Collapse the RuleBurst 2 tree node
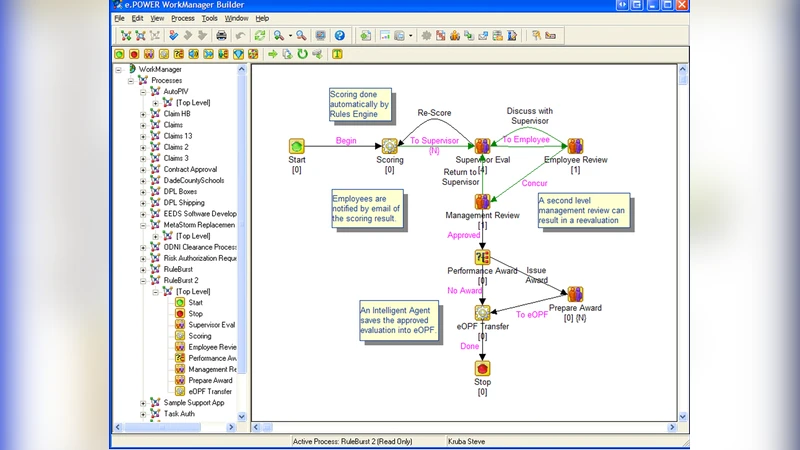 (x=143, y=280)
